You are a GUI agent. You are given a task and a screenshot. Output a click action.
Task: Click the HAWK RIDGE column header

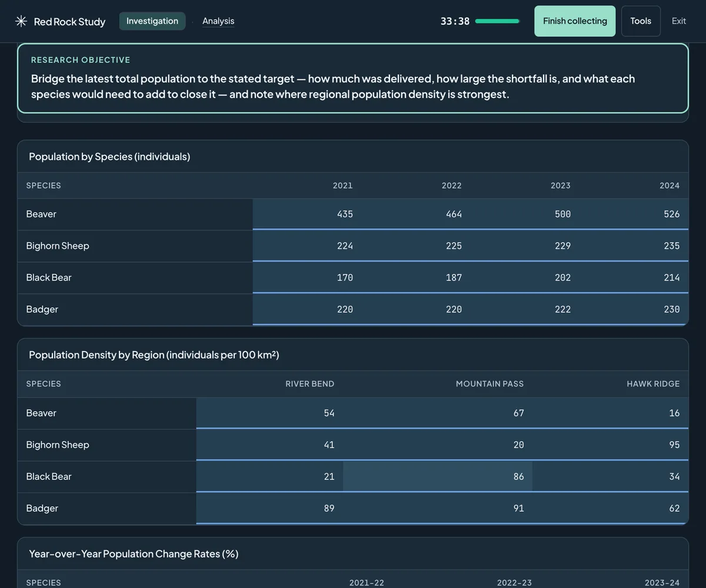(653, 384)
